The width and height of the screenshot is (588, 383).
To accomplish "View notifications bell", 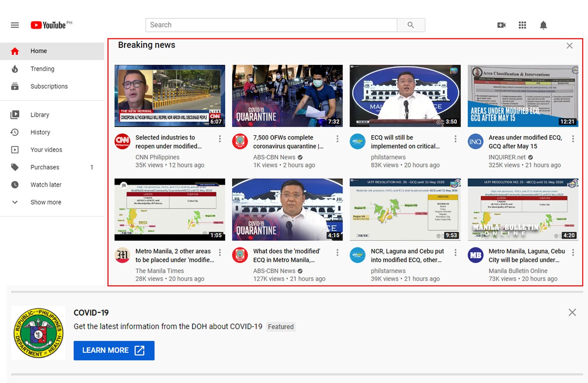I will click(543, 25).
